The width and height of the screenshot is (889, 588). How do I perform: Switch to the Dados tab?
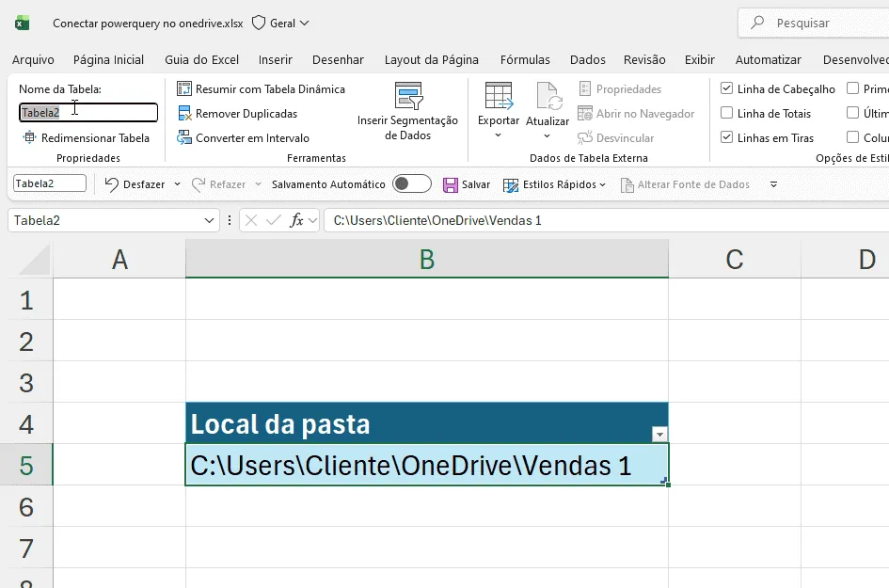(x=587, y=60)
